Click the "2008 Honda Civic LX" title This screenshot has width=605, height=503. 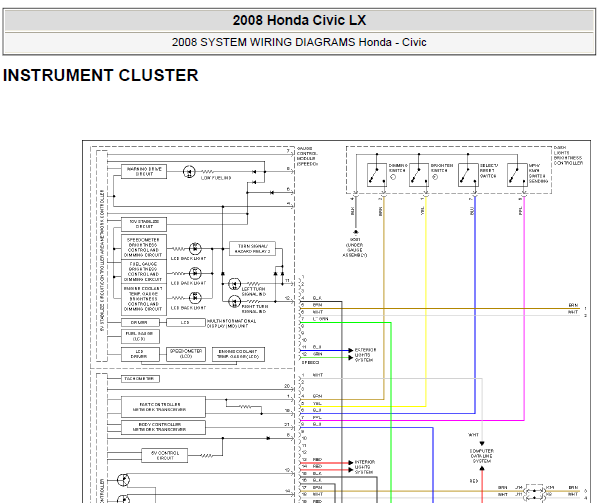[299, 20]
